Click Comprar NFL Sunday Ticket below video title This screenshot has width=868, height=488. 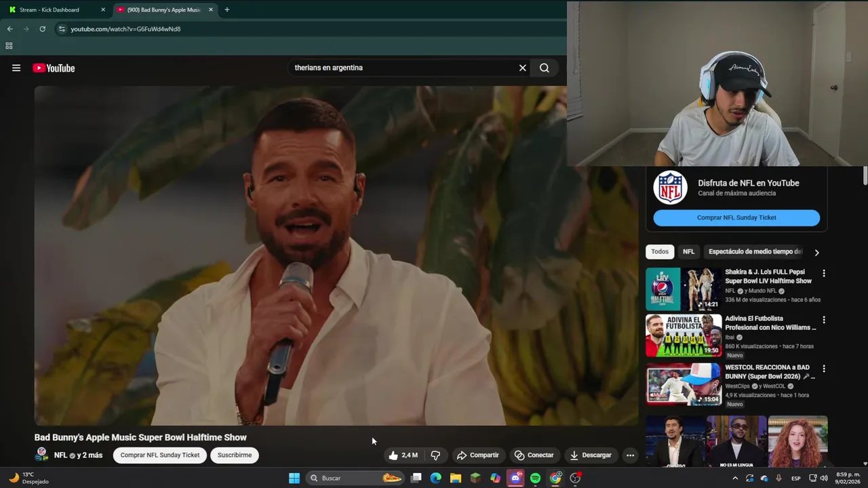pos(160,455)
